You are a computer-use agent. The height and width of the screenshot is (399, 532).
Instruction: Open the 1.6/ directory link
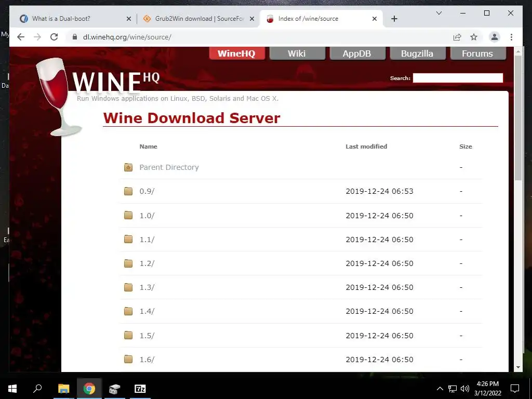[147, 360]
